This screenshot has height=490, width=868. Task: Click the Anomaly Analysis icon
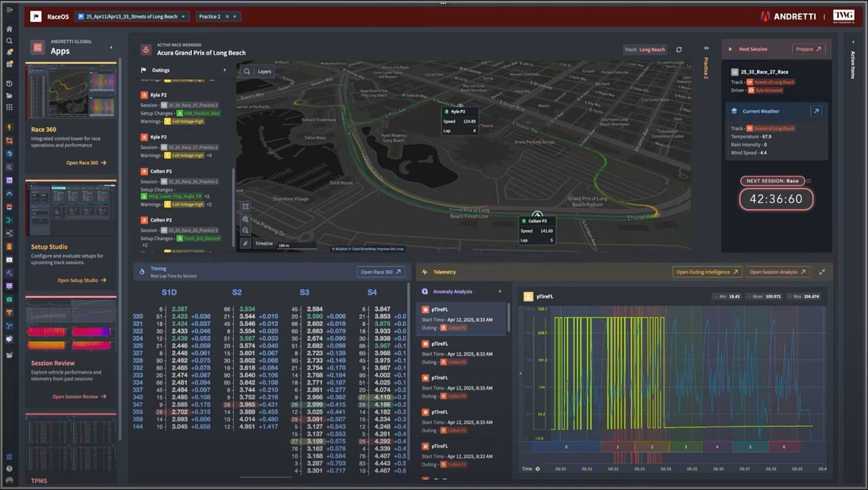pos(424,291)
